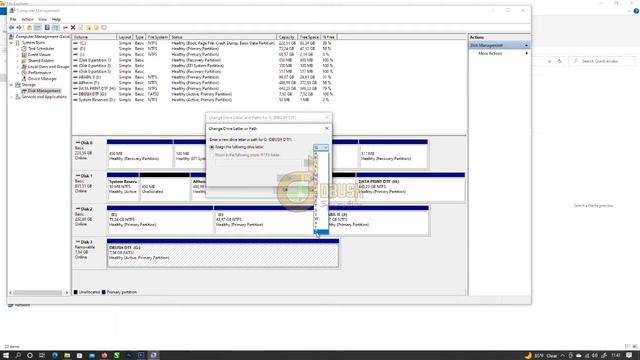Sort by the Capacity column header
The image size is (640, 360).
click(x=287, y=37)
